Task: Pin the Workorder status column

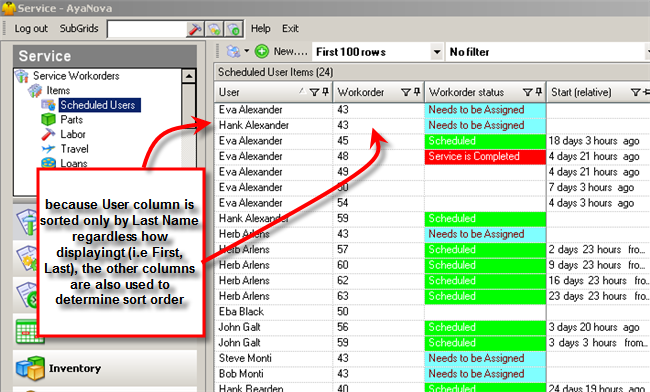Action: click(x=538, y=92)
